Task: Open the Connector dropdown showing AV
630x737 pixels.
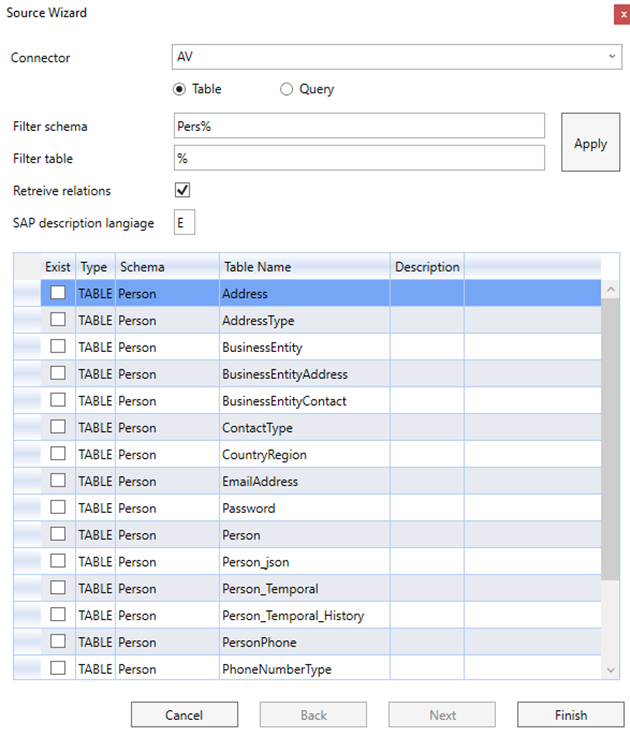Action: coord(397,57)
